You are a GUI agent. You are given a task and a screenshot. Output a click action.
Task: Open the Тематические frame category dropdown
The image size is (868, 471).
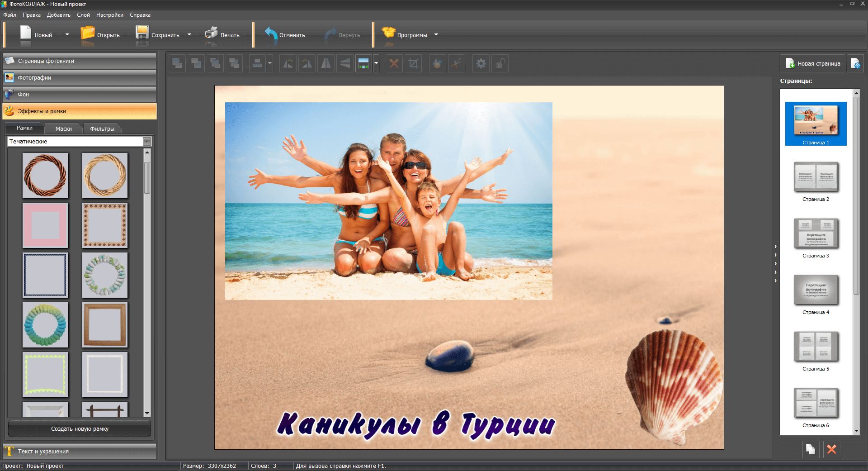point(146,142)
